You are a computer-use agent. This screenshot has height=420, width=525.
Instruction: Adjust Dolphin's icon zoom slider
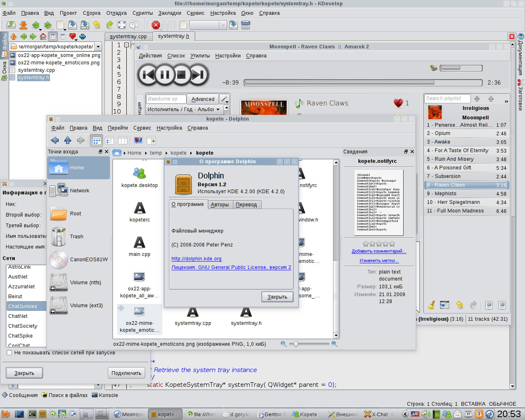coord(309,344)
